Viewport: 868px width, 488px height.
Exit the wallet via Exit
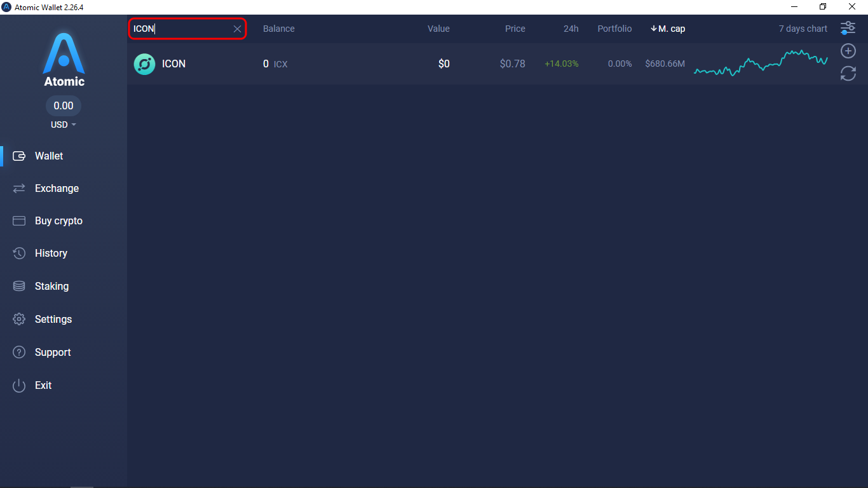[x=43, y=385]
